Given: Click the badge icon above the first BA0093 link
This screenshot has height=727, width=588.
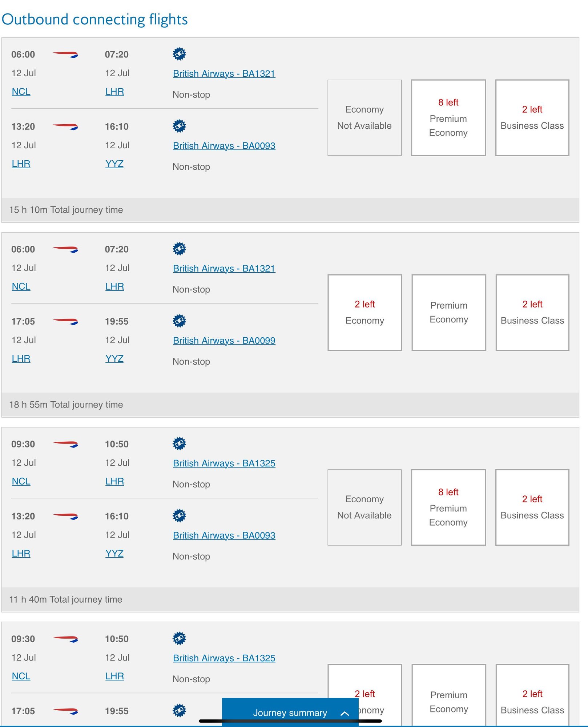Looking at the screenshot, I should click(179, 126).
